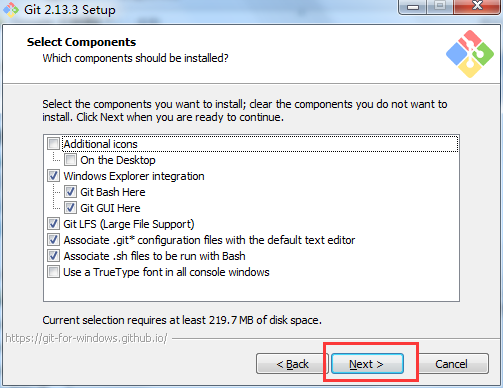Open the git-for-windows.github.io link
The height and width of the screenshot is (388, 503).
click(x=86, y=338)
